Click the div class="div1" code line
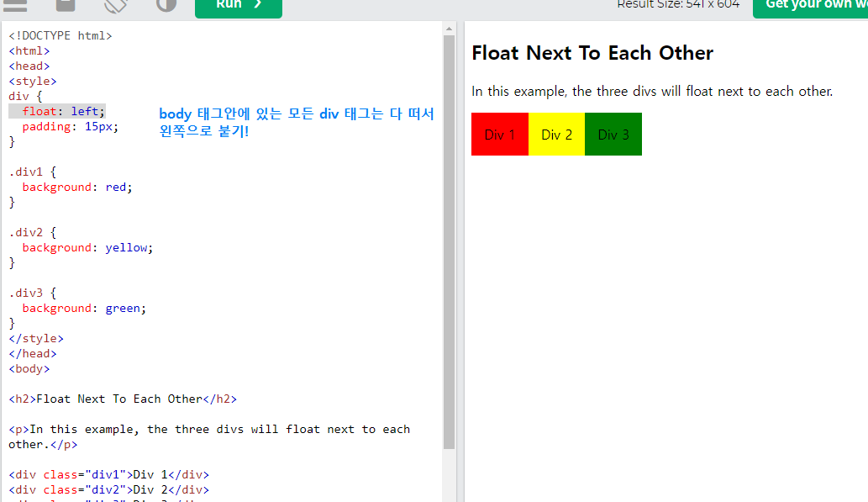The height and width of the screenshot is (502, 868). click(x=109, y=475)
